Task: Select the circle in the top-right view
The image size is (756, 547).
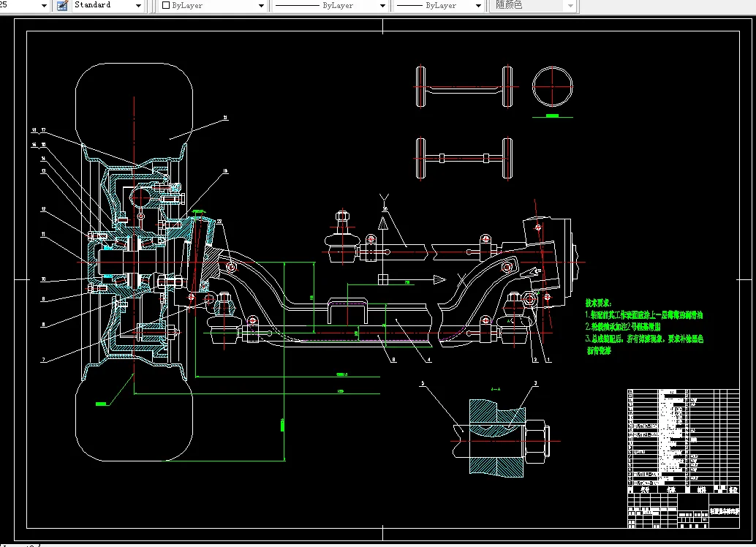Action: [553, 87]
